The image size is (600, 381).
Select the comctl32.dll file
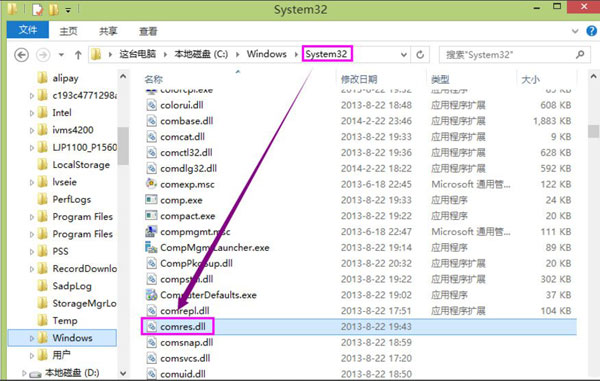click(x=186, y=152)
